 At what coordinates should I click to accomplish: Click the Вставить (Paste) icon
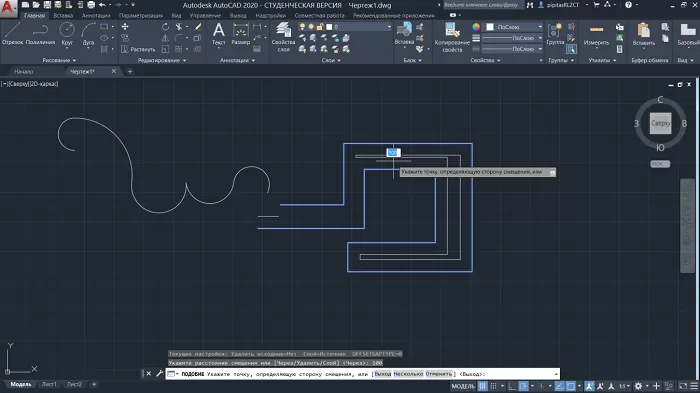643,33
